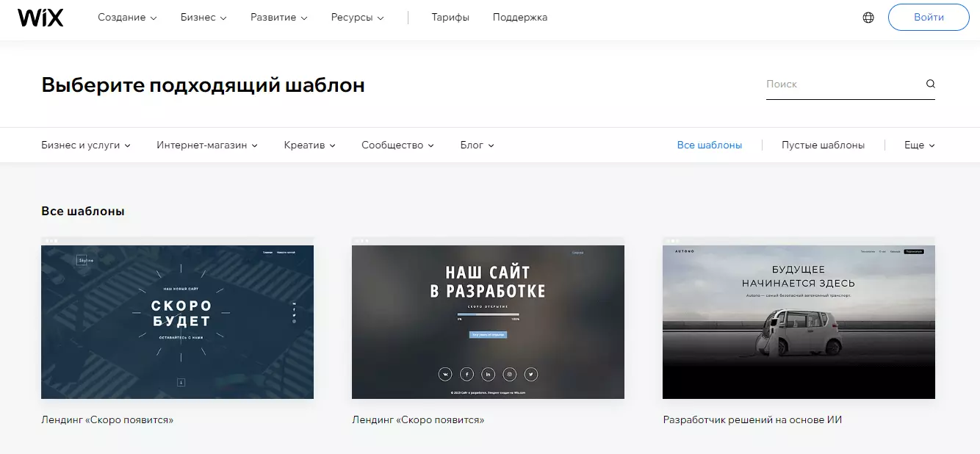Open the НАШ САЙТ В РАЗРАБОТКЕ thumbnail

click(488, 318)
